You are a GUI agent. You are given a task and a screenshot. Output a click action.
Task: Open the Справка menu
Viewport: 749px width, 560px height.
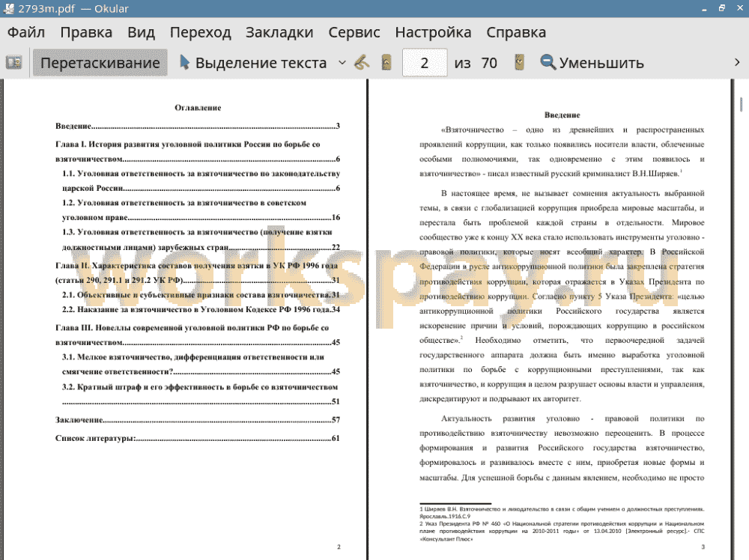(516, 32)
